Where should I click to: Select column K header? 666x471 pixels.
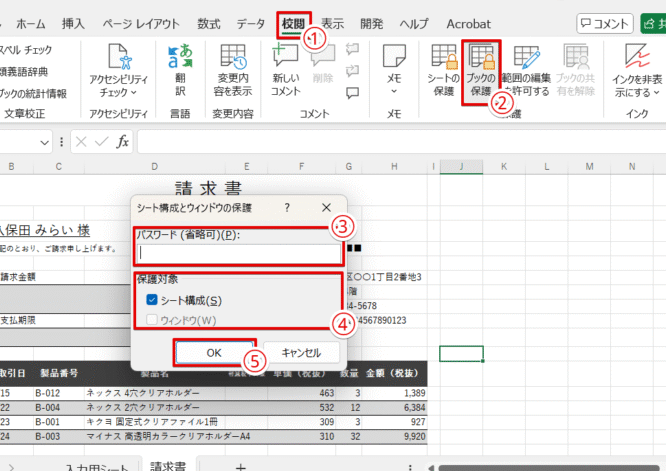(x=504, y=167)
